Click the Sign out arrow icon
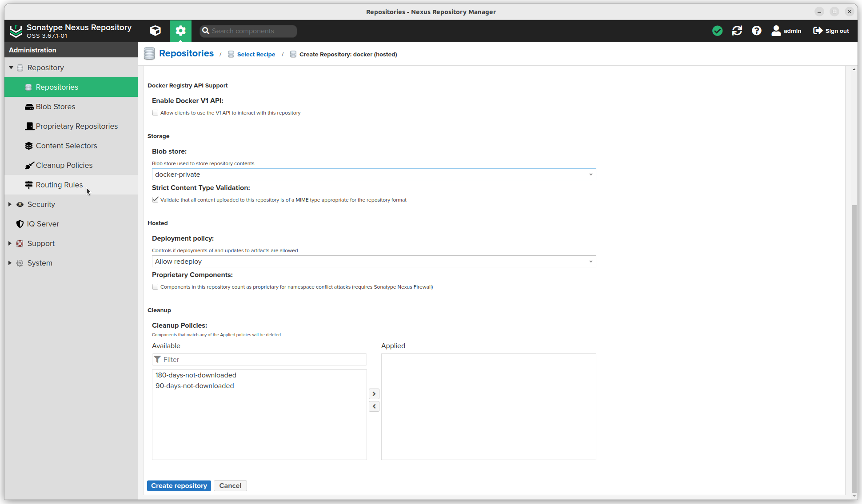 point(818,31)
